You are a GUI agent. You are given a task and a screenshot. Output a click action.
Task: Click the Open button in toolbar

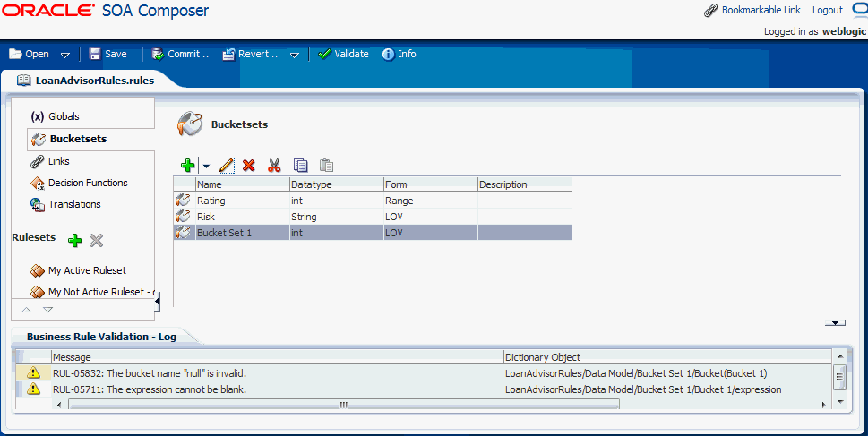(29, 54)
